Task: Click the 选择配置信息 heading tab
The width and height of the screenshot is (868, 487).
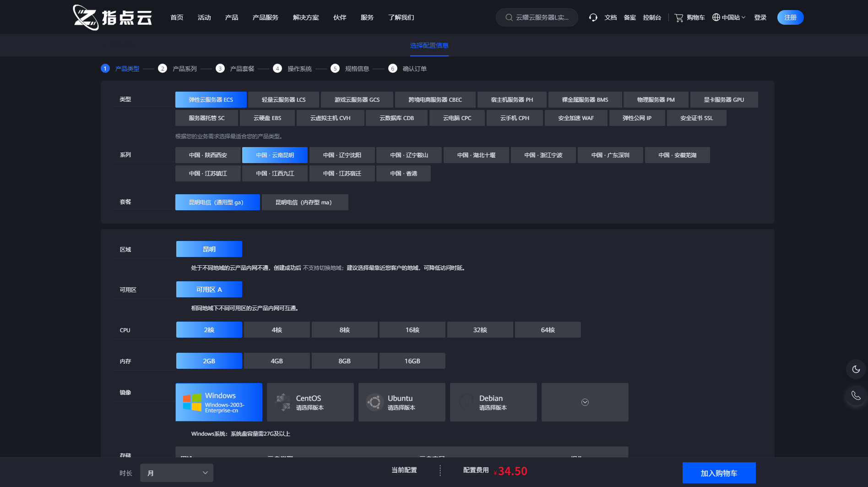Action: tap(429, 45)
